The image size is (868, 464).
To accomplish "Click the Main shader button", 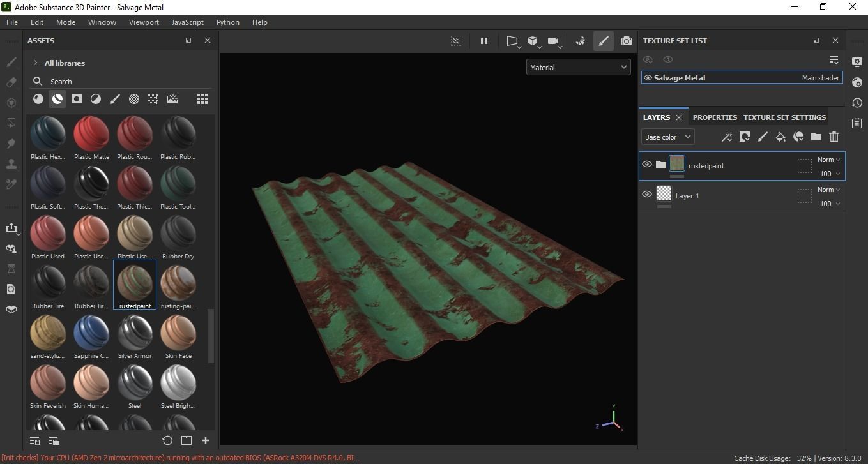I will coord(821,78).
